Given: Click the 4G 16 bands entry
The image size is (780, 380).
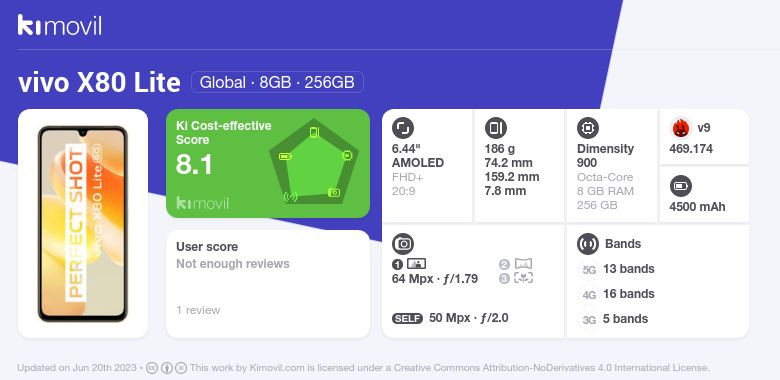Looking at the screenshot, I should [617, 294].
